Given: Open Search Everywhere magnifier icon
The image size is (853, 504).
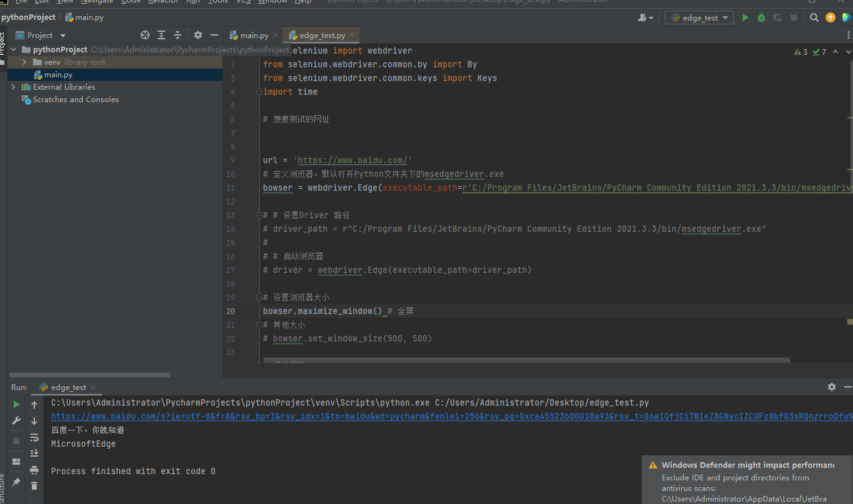Looking at the screenshot, I should coord(814,18).
